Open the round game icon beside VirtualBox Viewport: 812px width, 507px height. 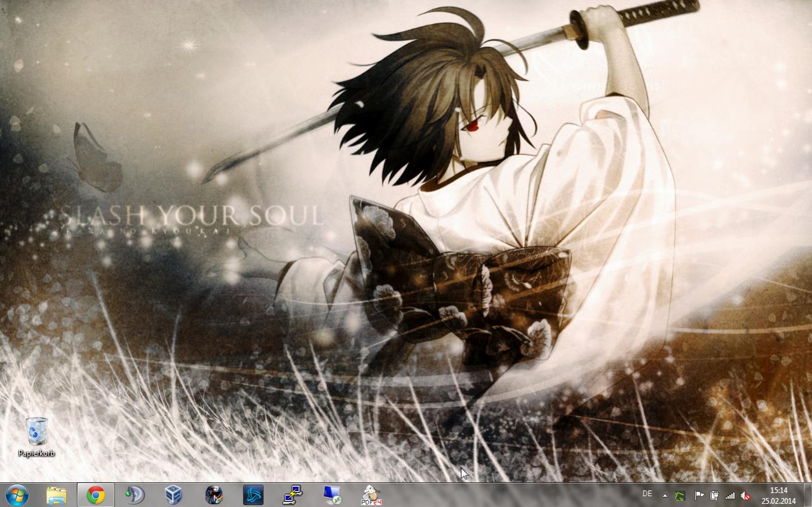[x=213, y=495]
